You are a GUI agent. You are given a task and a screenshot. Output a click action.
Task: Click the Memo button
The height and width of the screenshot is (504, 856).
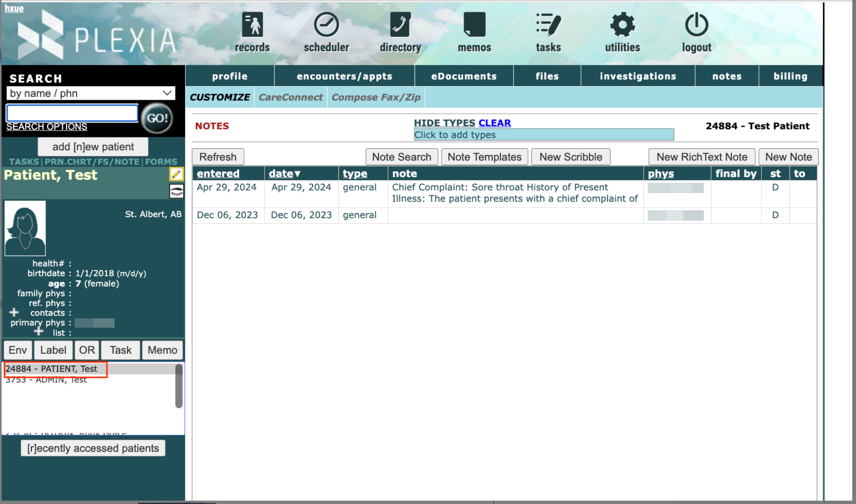[x=162, y=350]
